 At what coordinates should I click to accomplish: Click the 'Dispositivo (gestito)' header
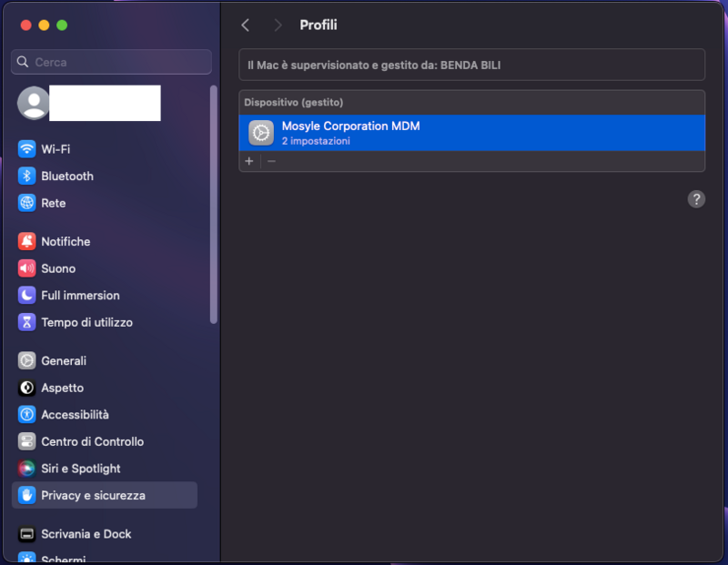pyautogui.click(x=293, y=102)
